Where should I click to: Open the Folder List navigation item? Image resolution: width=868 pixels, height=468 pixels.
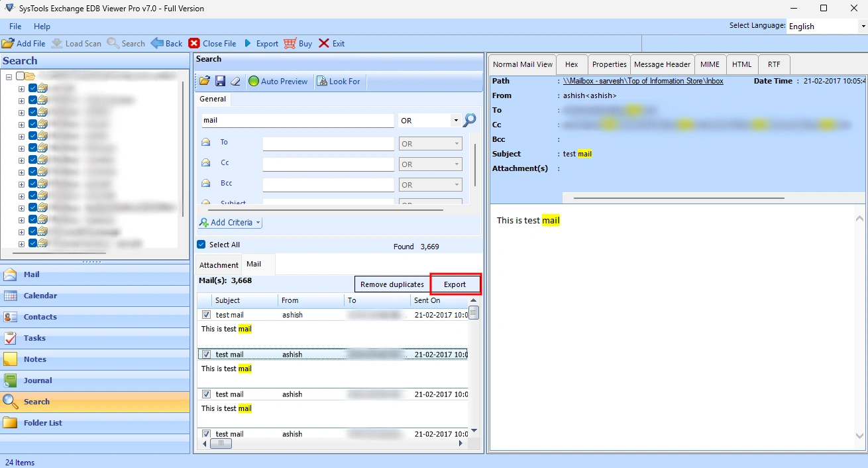click(x=95, y=423)
